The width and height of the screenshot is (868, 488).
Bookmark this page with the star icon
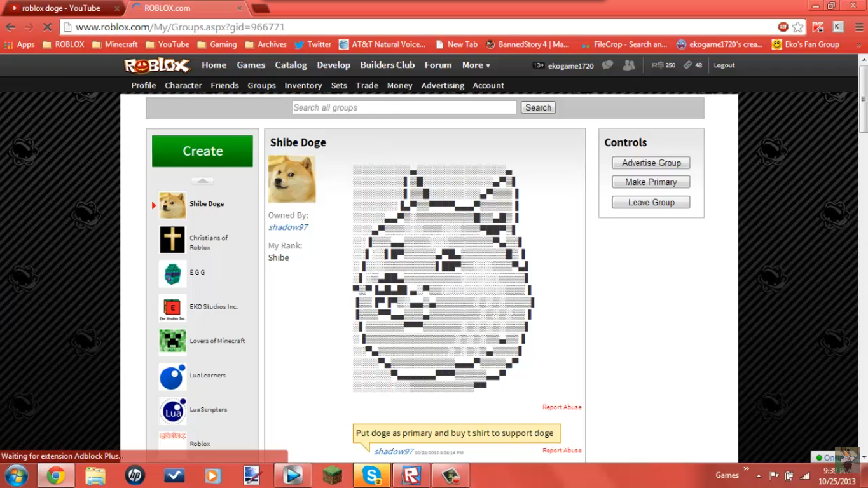coord(798,27)
